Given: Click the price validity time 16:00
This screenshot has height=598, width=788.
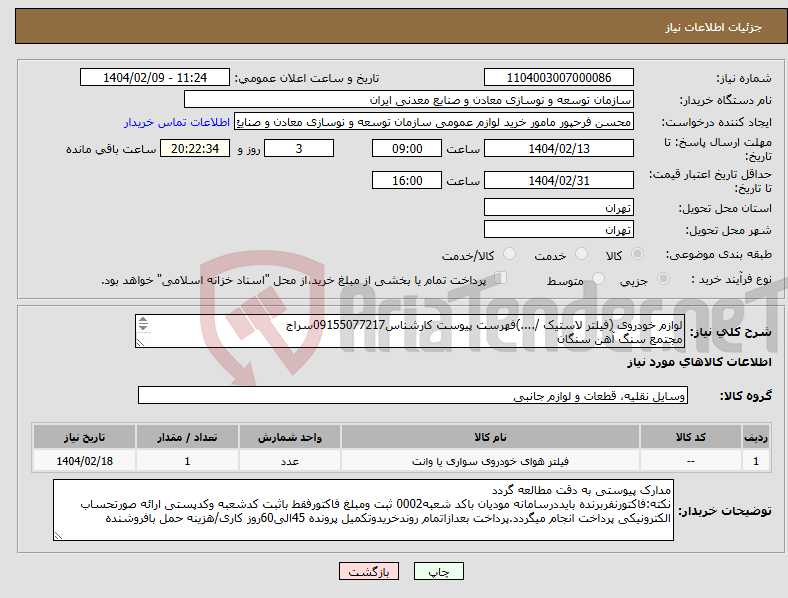Looking at the screenshot, I should point(407,180).
